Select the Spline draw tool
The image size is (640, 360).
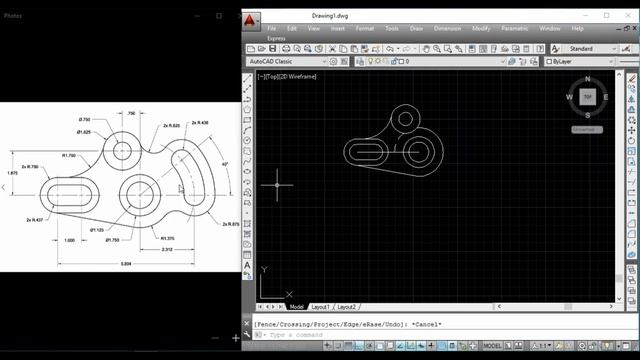tap(247, 161)
